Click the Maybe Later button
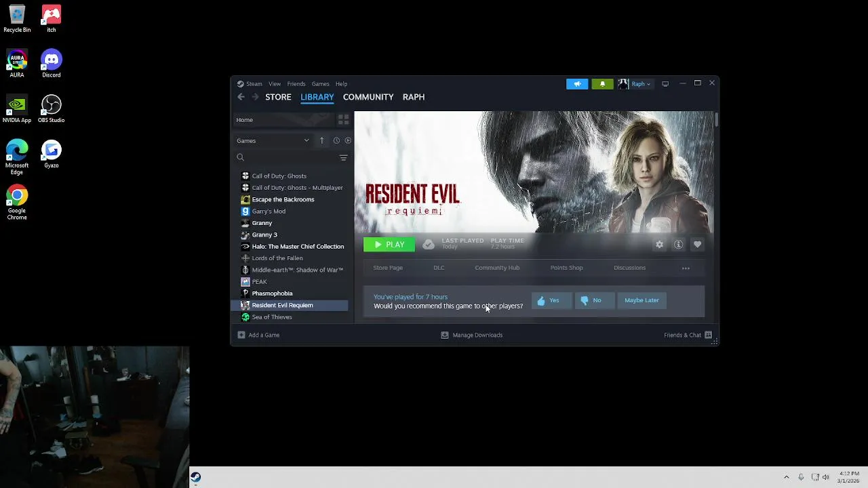Image resolution: width=868 pixels, height=488 pixels. (642, 300)
